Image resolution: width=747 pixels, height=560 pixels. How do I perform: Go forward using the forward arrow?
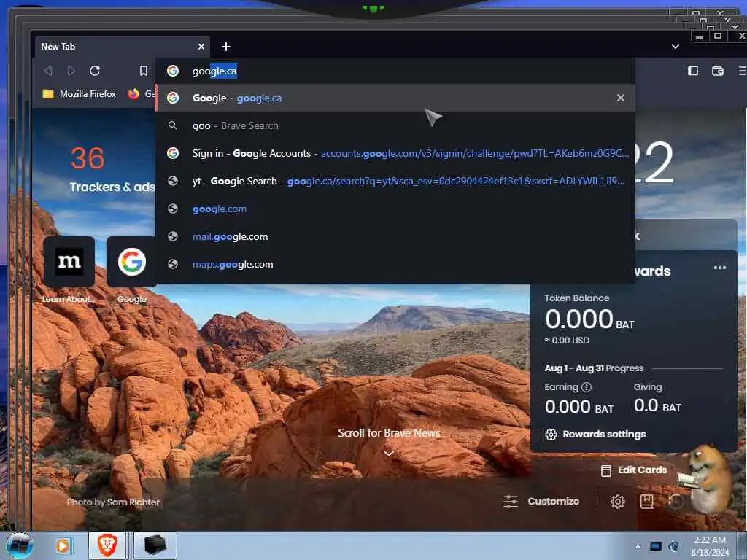[x=71, y=71]
